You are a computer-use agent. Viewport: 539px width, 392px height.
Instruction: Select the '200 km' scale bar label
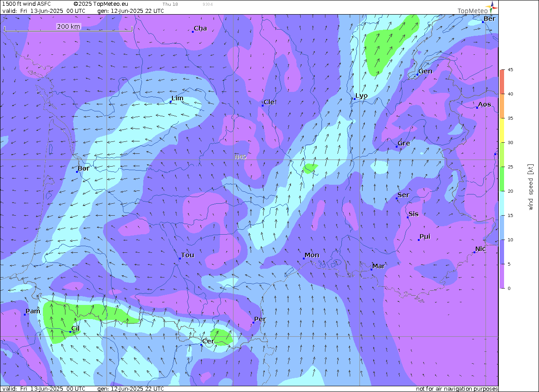(x=69, y=27)
